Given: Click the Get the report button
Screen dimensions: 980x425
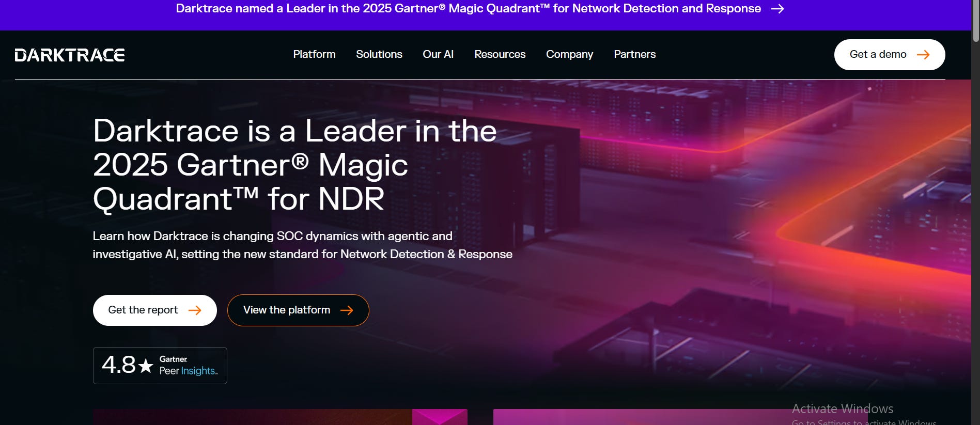Looking at the screenshot, I should pos(155,310).
